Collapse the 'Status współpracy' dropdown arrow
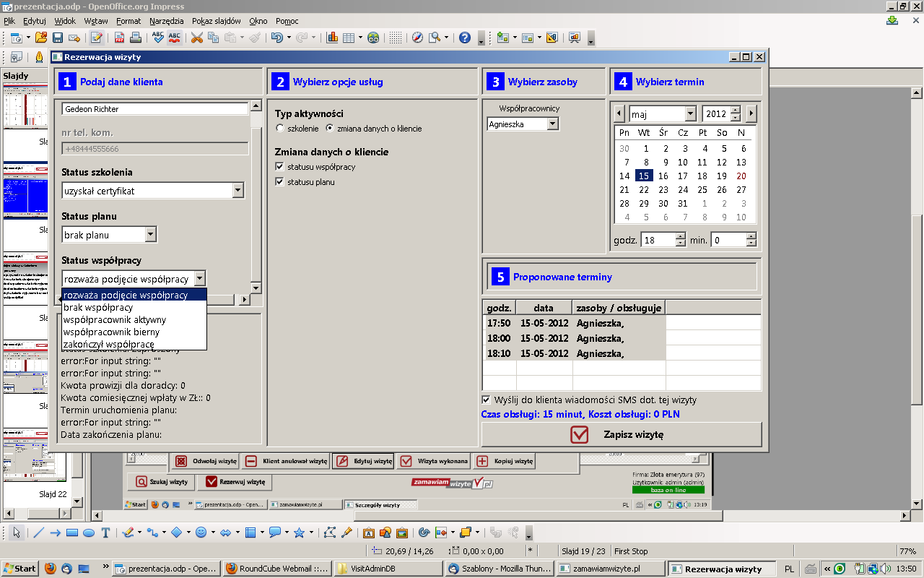 (x=200, y=279)
